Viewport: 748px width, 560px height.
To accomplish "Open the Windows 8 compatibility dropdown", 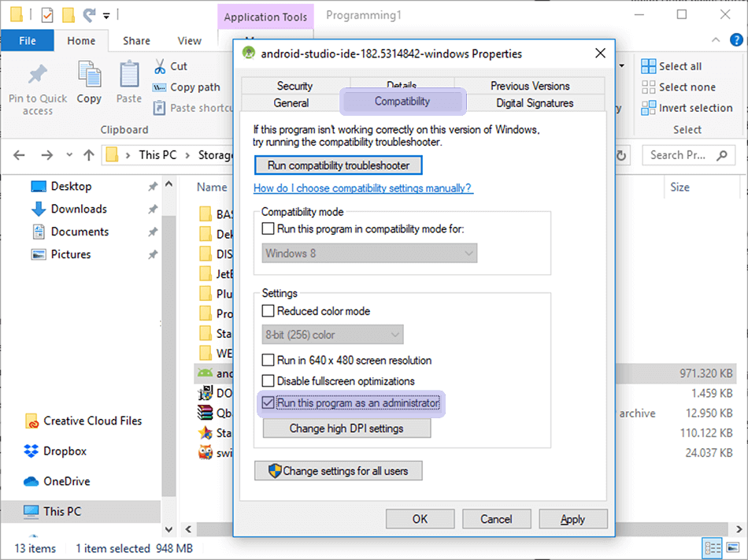I will click(x=369, y=254).
